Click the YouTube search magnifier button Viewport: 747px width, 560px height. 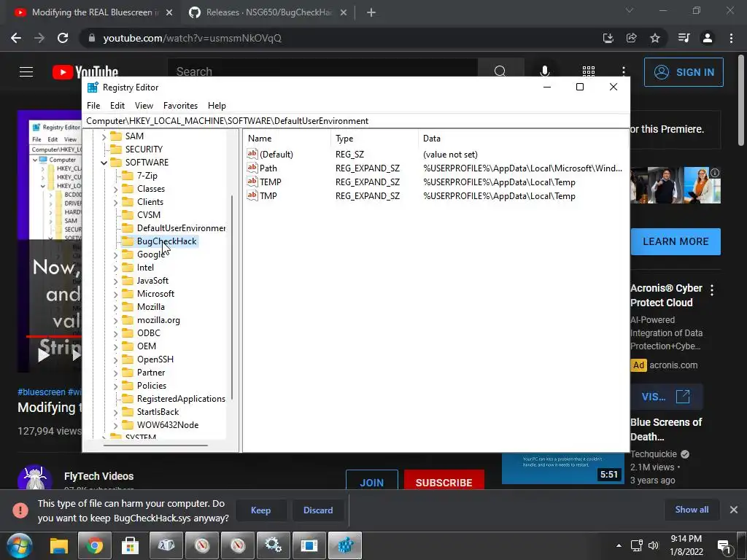(500, 72)
